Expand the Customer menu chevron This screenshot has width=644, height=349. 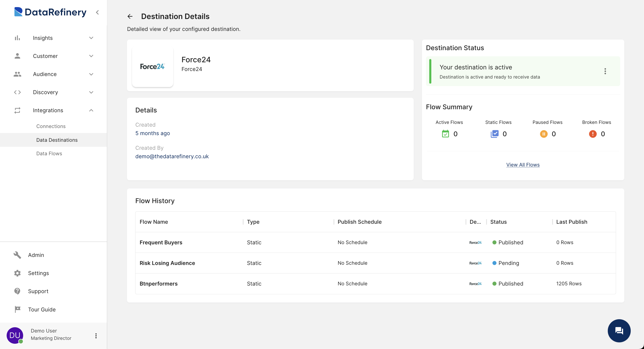pos(91,56)
